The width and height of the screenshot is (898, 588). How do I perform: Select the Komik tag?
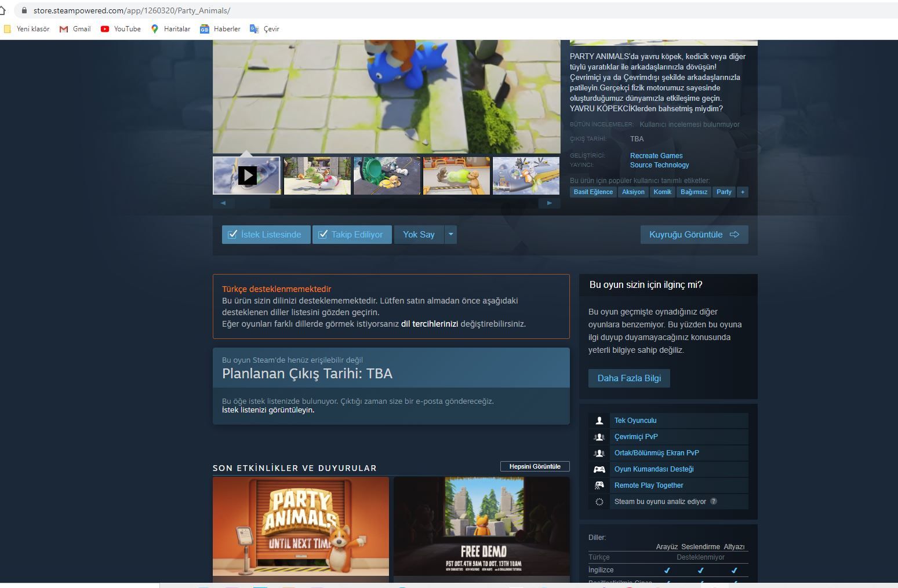click(663, 192)
